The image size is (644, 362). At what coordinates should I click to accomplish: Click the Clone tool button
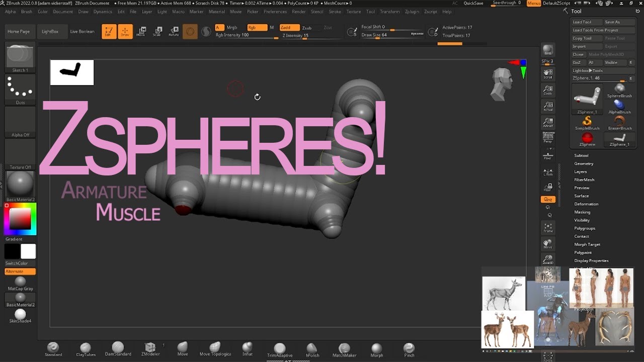pos(578,54)
